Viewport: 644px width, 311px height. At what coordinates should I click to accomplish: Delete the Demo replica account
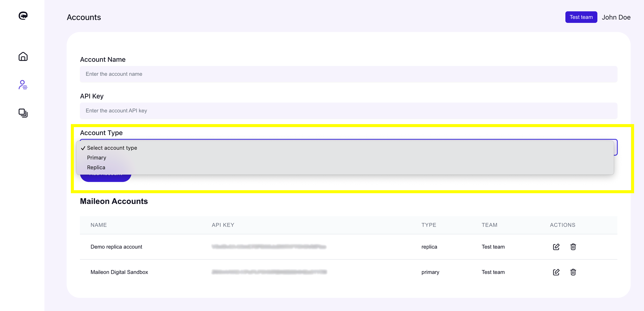pyautogui.click(x=573, y=247)
